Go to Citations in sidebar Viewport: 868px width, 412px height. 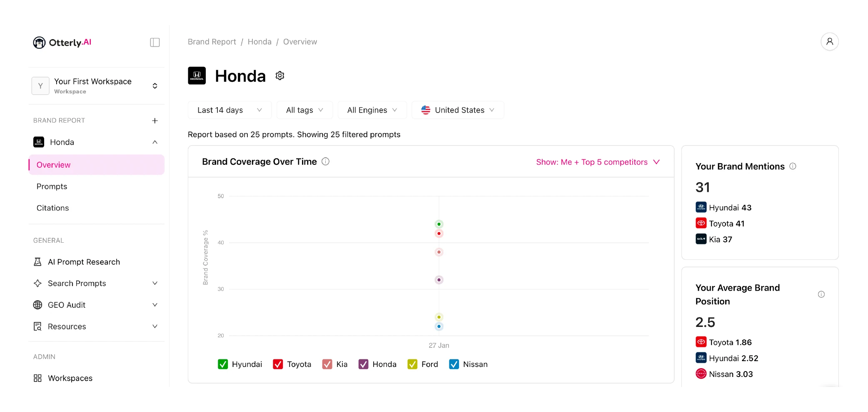(x=53, y=208)
